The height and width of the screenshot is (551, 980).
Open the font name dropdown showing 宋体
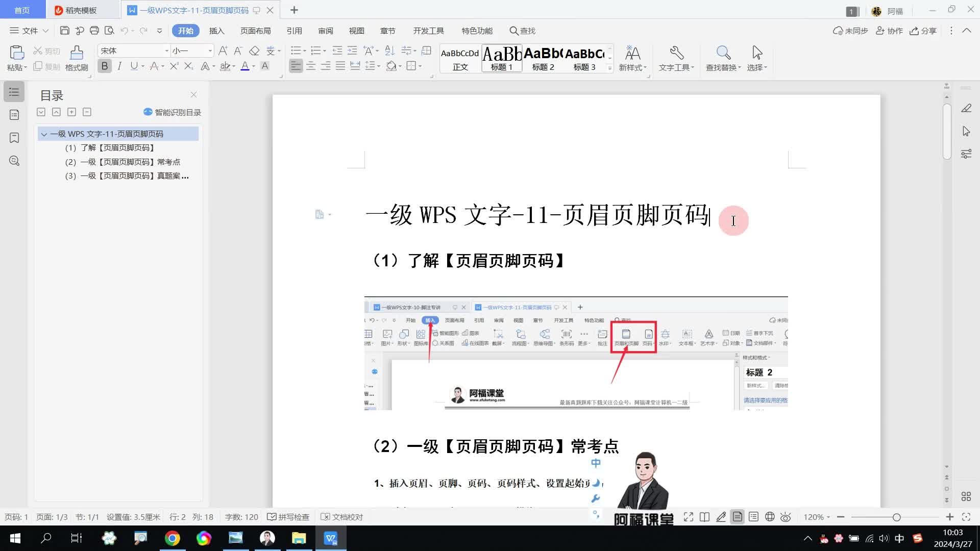tap(166, 51)
